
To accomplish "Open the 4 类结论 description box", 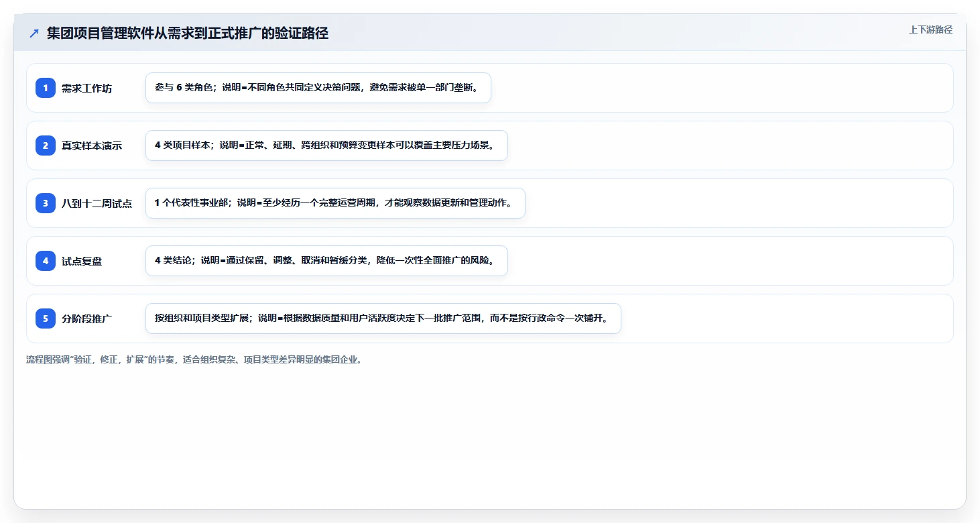I will 326,261.
